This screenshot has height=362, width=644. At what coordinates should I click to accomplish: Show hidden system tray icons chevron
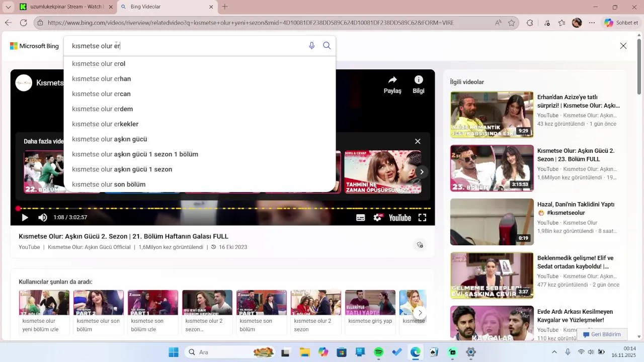click(554, 352)
